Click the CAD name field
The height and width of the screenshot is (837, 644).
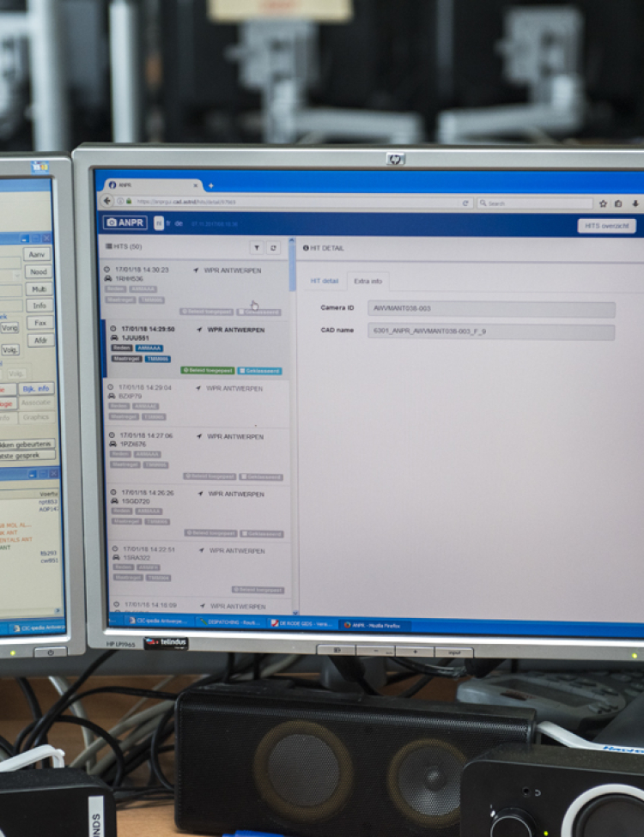(x=490, y=331)
